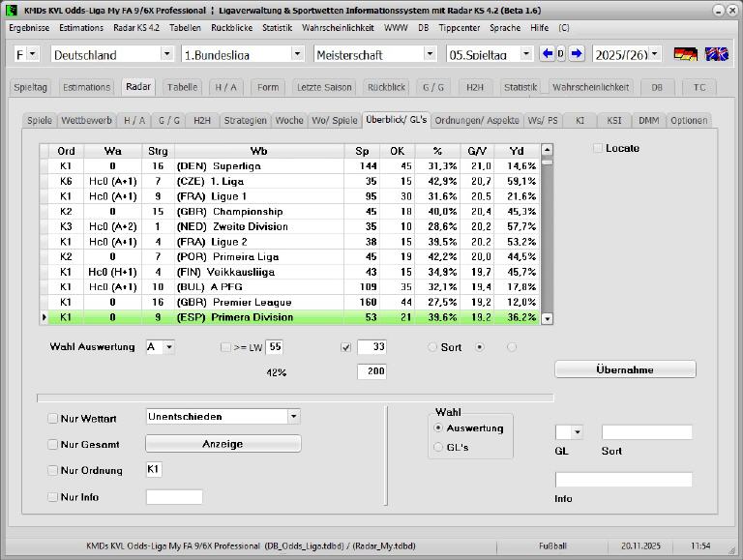Click the Info text input field
The image size is (743, 560).
[623, 480]
